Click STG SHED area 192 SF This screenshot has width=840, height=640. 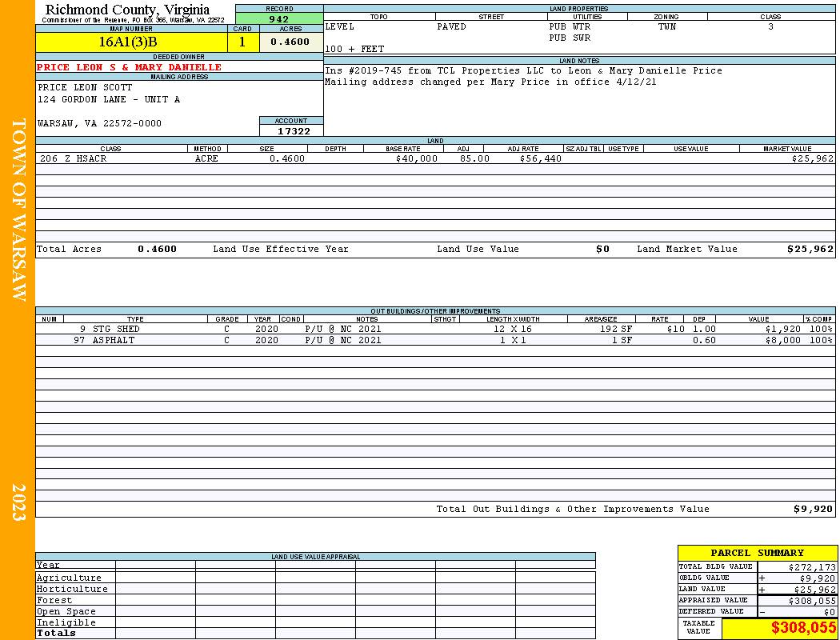coord(615,329)
